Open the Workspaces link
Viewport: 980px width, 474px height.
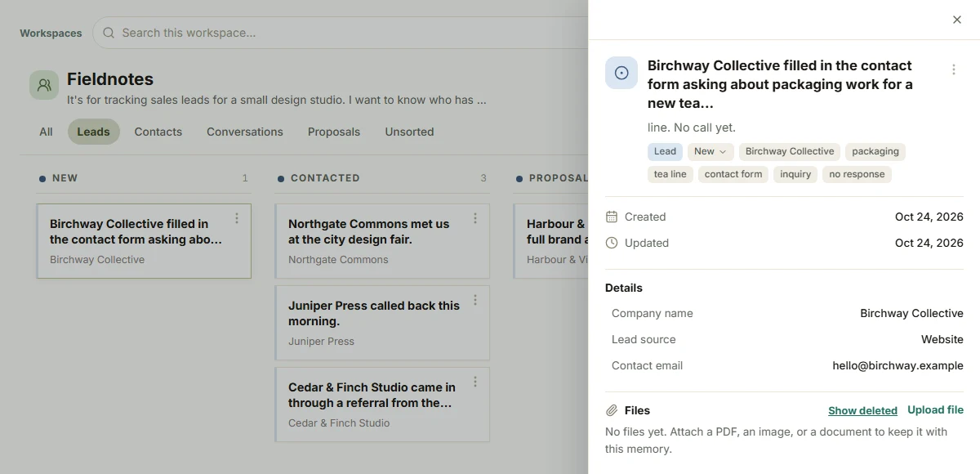(51, 34)
